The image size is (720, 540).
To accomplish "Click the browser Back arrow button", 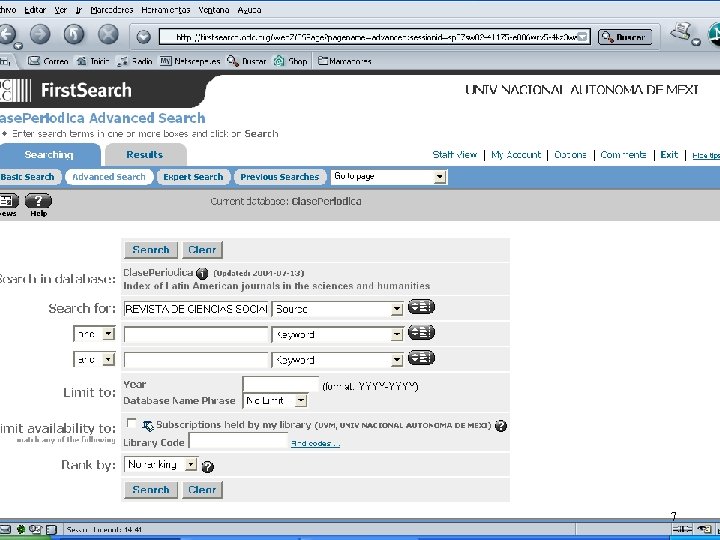I will (x=7, y=34).
